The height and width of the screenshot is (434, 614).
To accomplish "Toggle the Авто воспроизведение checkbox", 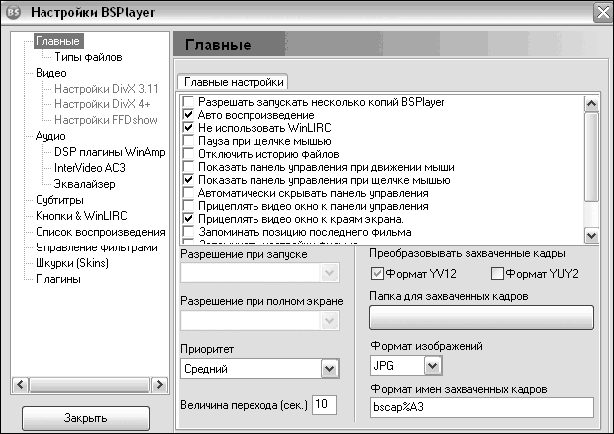I will point(188,115).
